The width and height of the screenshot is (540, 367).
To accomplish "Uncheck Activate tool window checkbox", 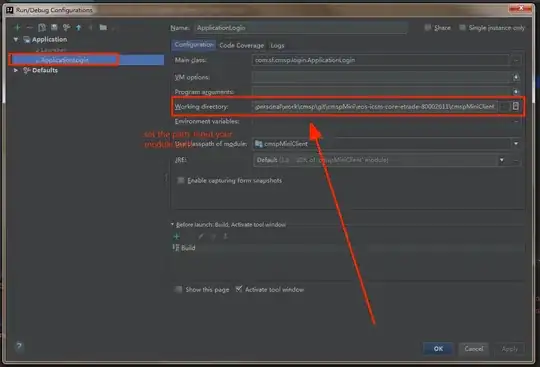I will pyautogui.click(x=239, y=289).
